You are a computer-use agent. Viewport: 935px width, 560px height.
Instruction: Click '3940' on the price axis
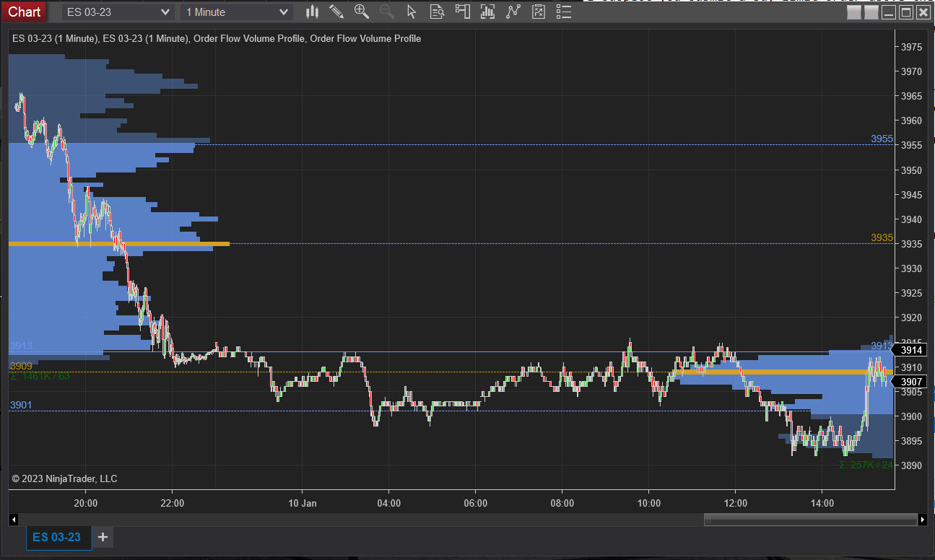(x=912, y=219)
